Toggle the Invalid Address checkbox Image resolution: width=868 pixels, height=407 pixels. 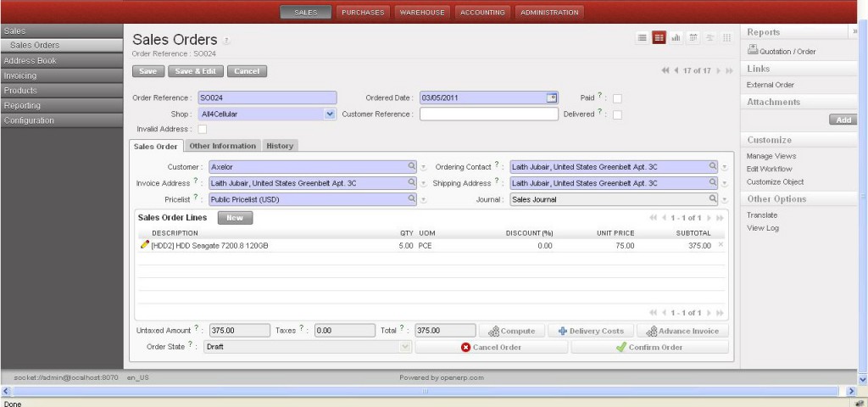tap(203, 129)
